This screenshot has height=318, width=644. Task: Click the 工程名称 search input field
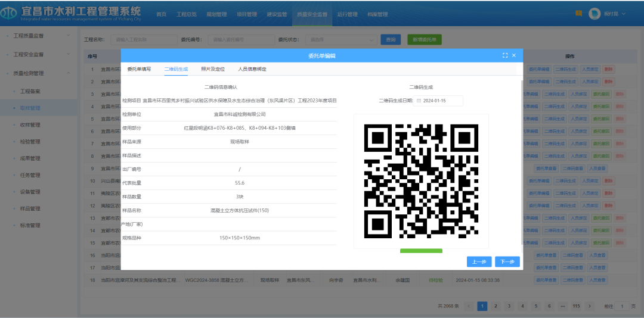pyautogui.click(x=141, y=39)
